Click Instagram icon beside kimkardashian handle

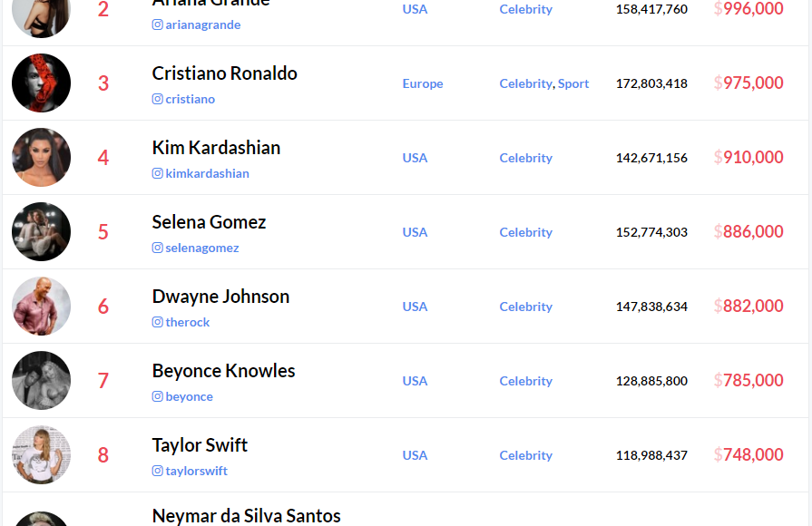[158, 173]
